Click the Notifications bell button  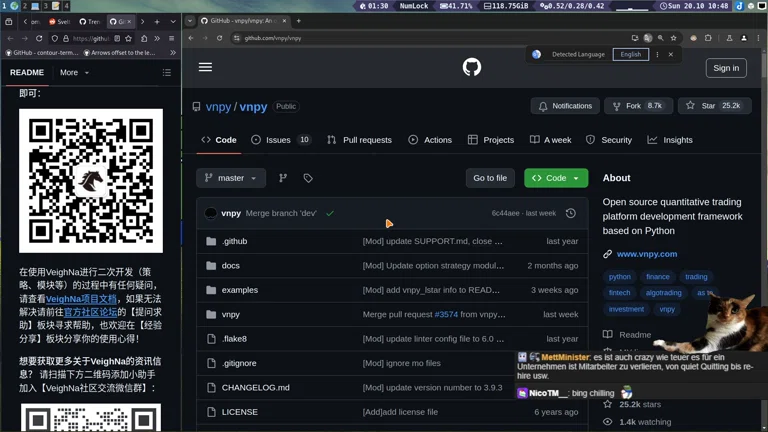(565, 106)
